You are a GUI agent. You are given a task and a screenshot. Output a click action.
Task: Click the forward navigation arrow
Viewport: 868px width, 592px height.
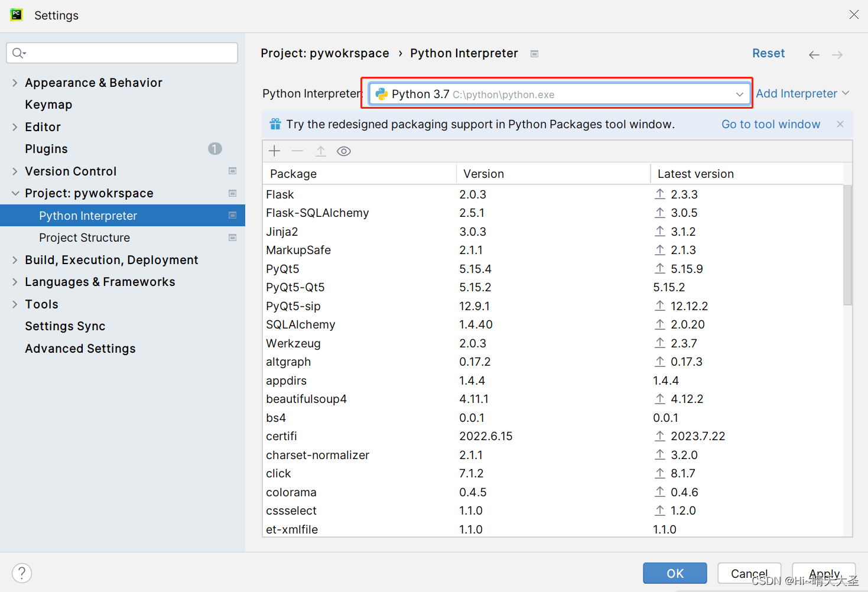click(837, 54)
